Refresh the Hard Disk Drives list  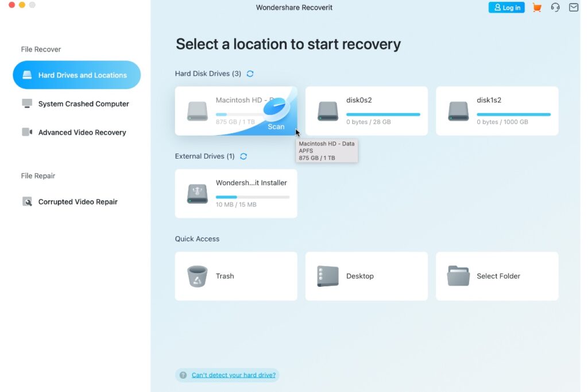tap(250, 74)
